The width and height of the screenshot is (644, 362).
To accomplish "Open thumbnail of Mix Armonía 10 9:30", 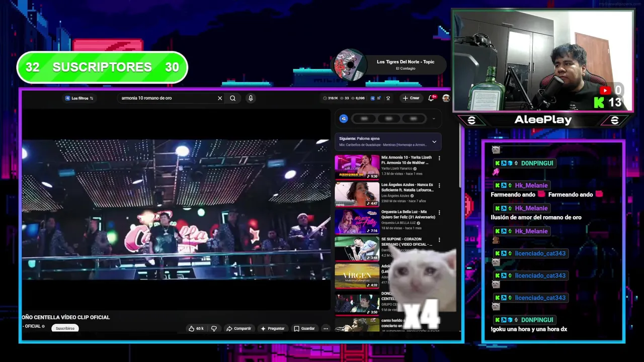I will (357, 167).
